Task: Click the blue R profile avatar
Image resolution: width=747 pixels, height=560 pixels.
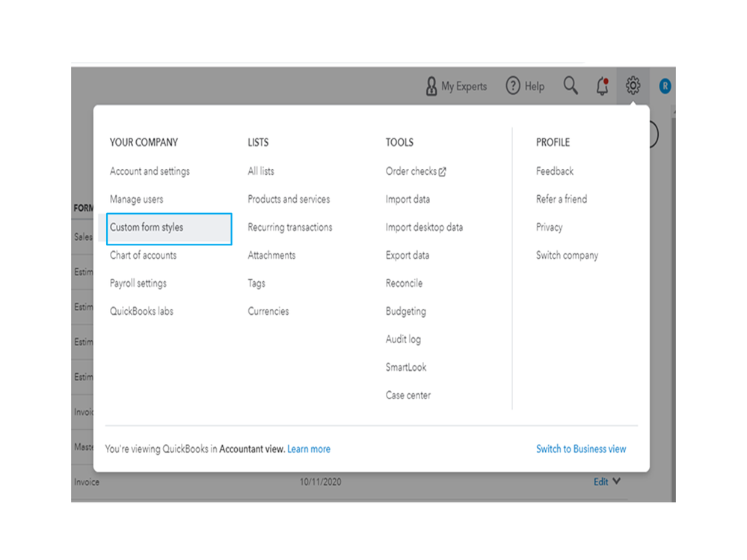Action: (665, 86)
